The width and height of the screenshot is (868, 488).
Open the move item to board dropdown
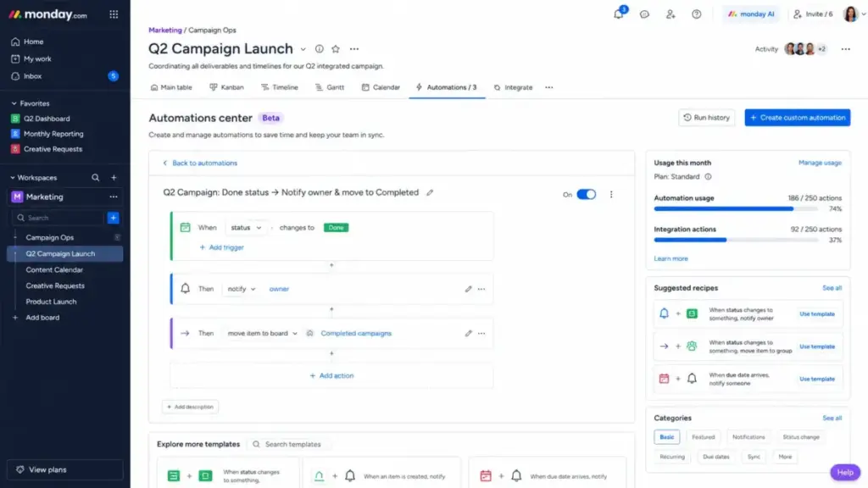pyautogui.click(x=263, y=333)
